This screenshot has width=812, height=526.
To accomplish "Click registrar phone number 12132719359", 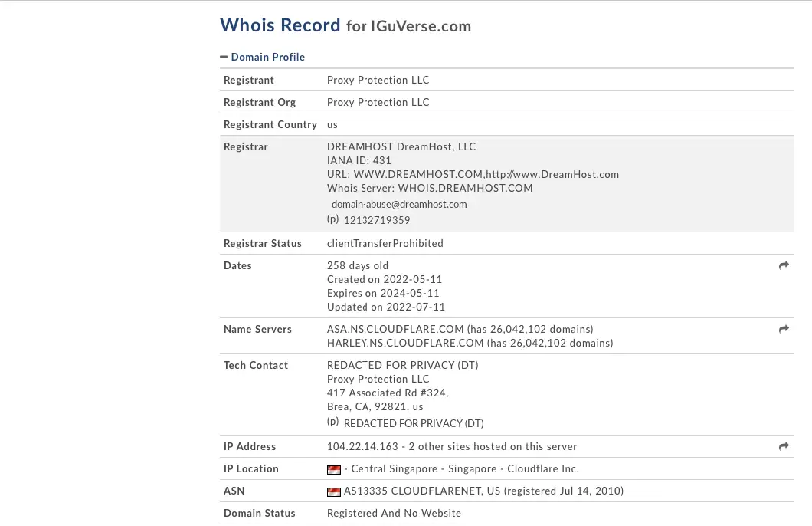I will pos(377,220).
